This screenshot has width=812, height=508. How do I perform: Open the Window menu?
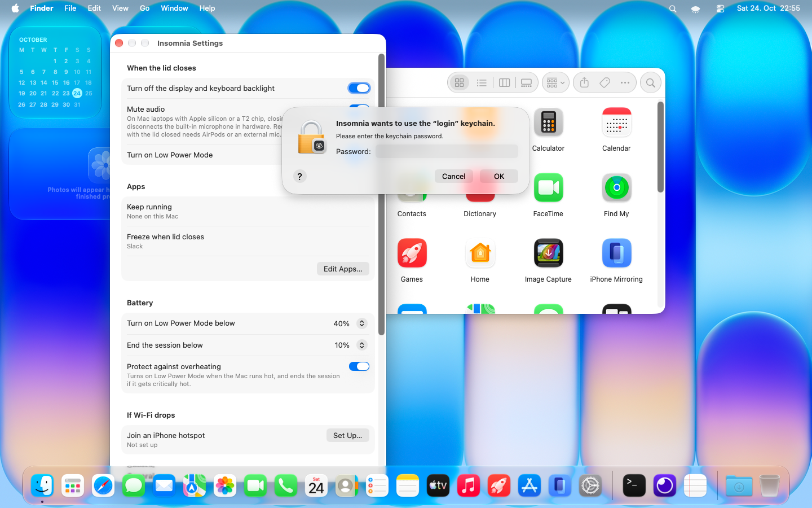pos(174,8)
